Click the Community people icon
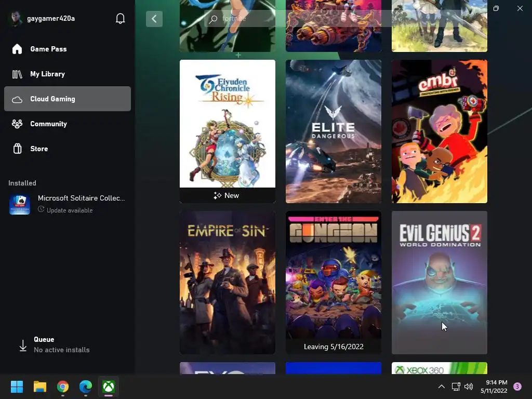The width and height of the screenshot is (532, 399). [x=17, y=124]
